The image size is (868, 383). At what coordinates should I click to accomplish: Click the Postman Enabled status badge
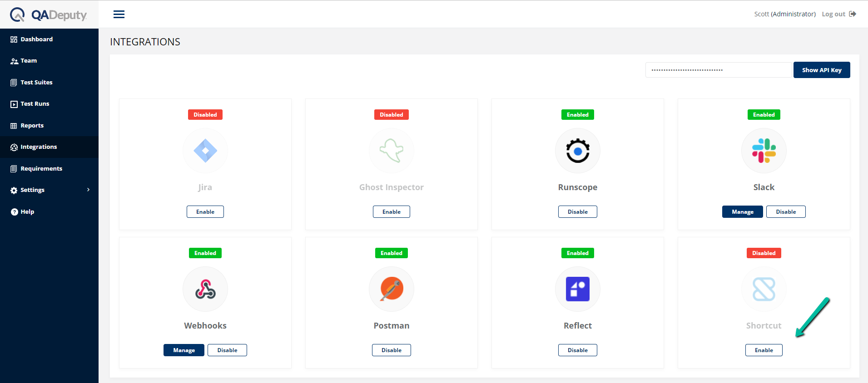pos(392,253)
